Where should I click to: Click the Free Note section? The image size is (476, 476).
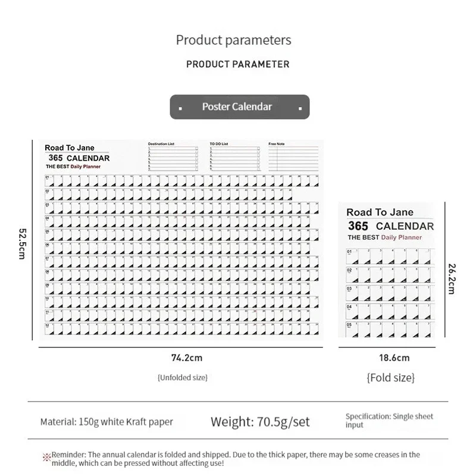(292, 158)
